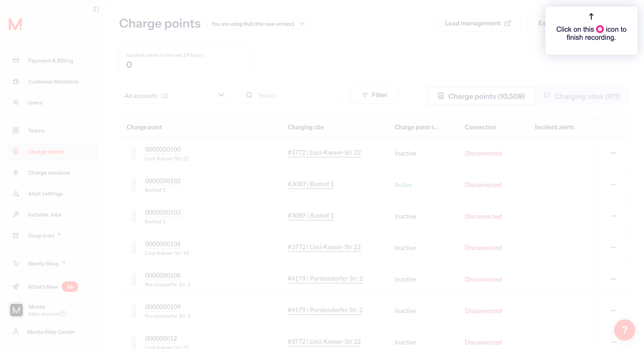Click the Load management button

pos(478,23)
